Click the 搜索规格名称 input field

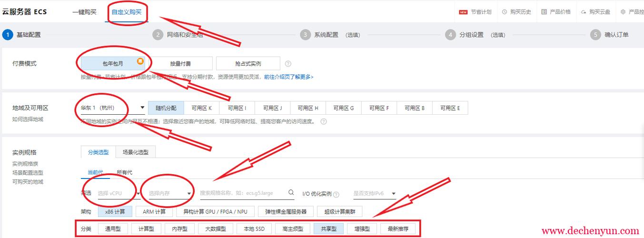(x=248, y=193)
